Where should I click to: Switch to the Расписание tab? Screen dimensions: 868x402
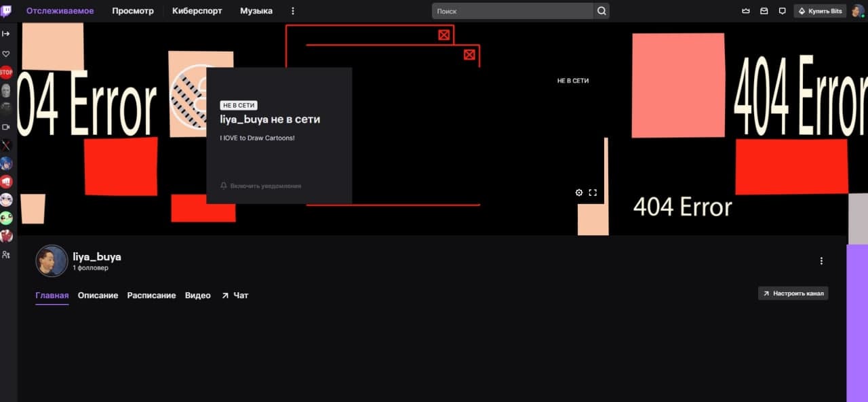(151, 296)
